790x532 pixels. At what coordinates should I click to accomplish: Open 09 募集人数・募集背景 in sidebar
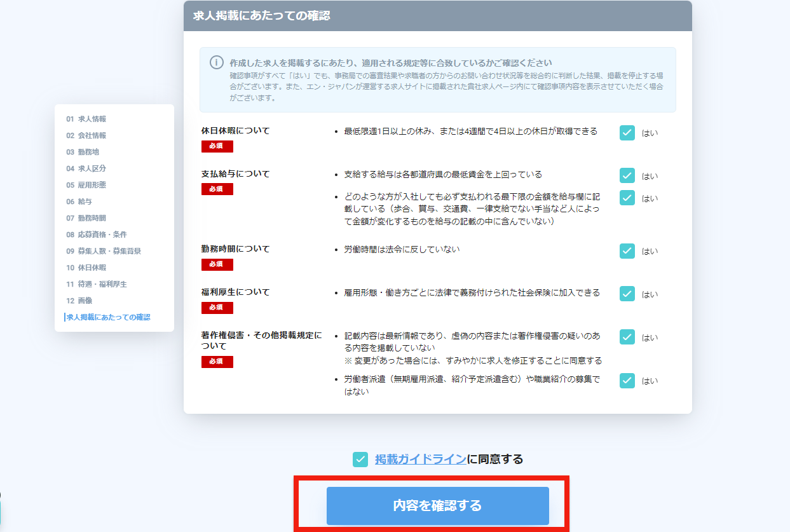104,251
